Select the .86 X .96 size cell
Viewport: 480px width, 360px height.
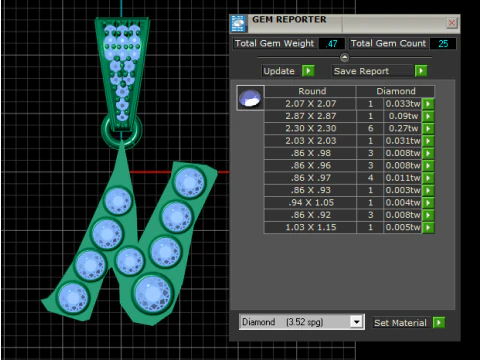(310, 165)
